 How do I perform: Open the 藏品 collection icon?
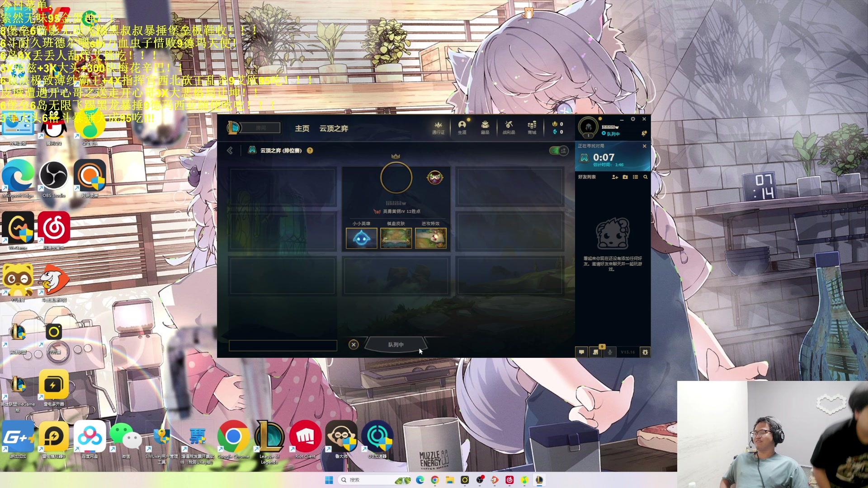point(485,127)
